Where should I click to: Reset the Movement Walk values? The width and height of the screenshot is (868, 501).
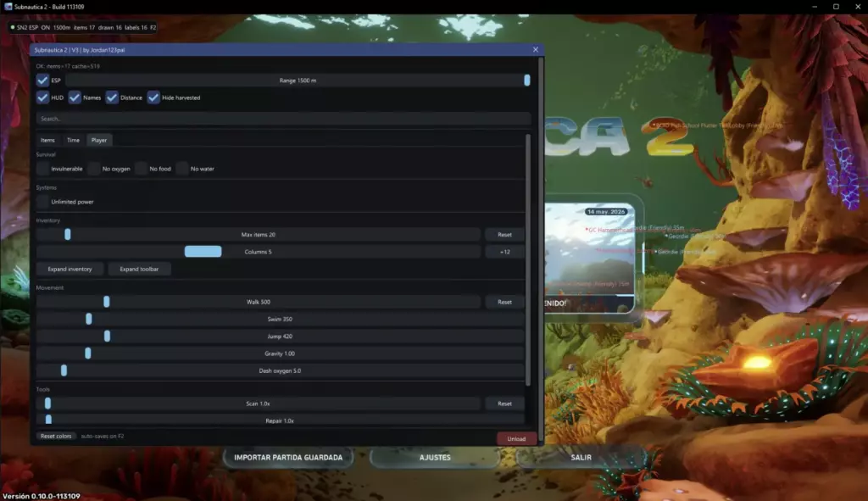click(504, 302)
